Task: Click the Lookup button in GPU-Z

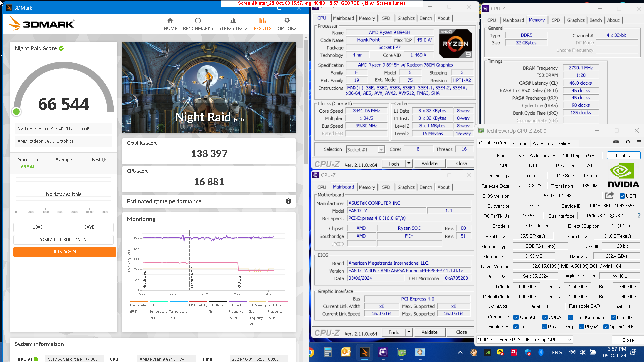Action: pyautogui.click(x=623, y=155)
